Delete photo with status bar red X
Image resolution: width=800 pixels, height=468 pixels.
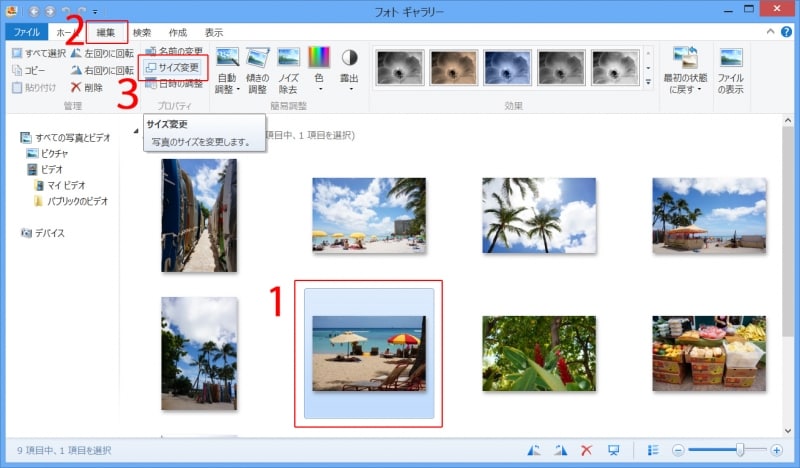point(587,451)
